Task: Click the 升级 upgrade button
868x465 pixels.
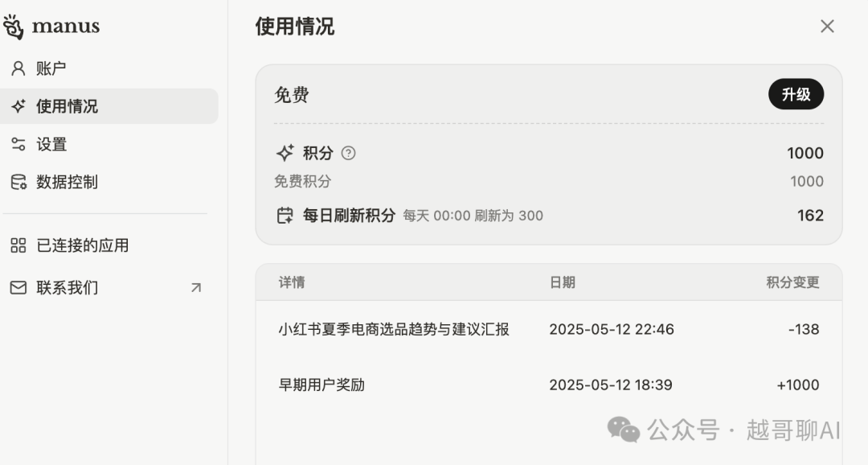Action: (x=796, y=94)
